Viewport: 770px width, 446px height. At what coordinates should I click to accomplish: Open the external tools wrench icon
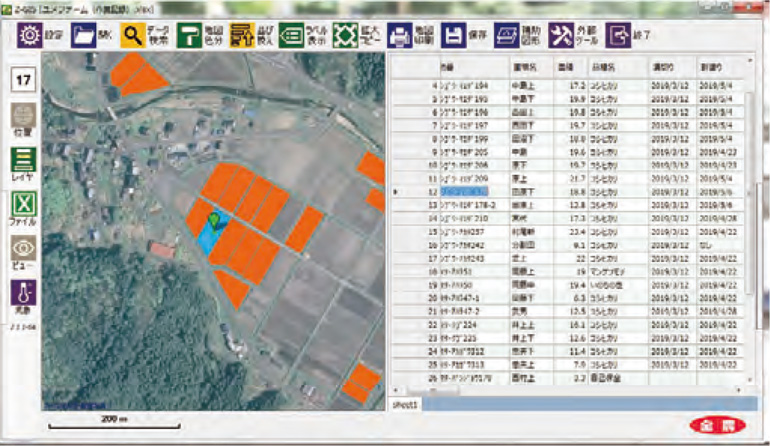coord(563,35)
